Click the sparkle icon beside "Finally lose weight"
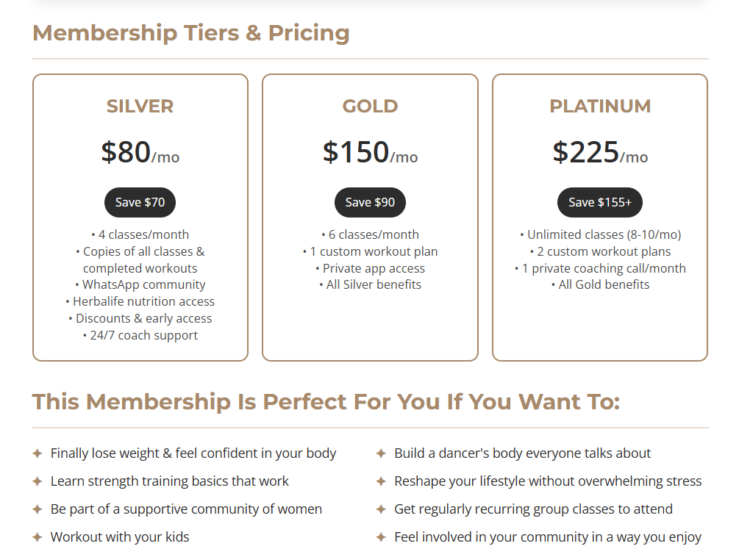This screenshot has height=560, width=739. [38, 453]
